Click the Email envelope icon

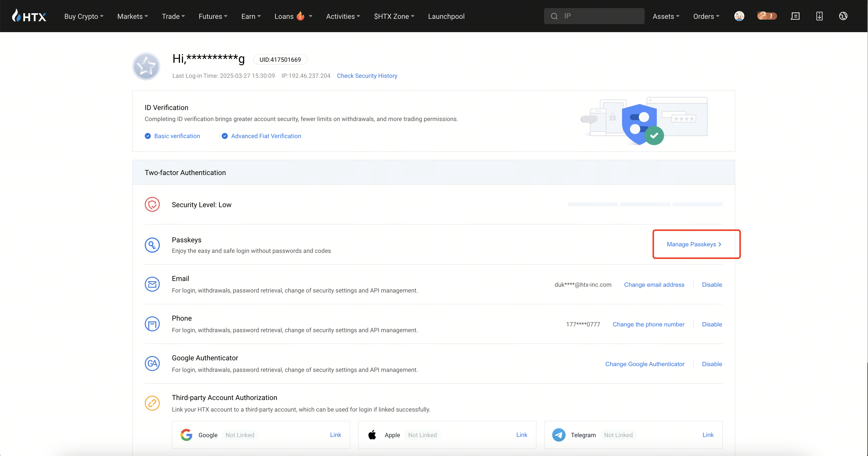tap(152, 284)
